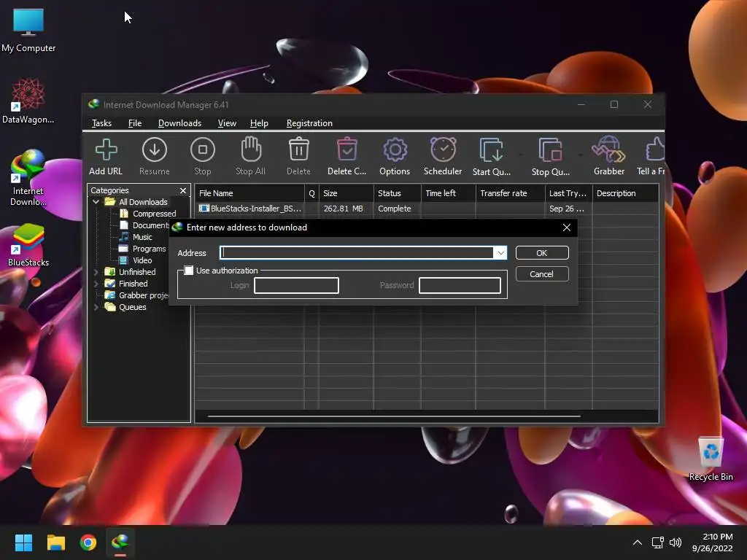Open My Computer desktop icon
Viewport: 747px width, 560px height.
[x=28, y=29]
